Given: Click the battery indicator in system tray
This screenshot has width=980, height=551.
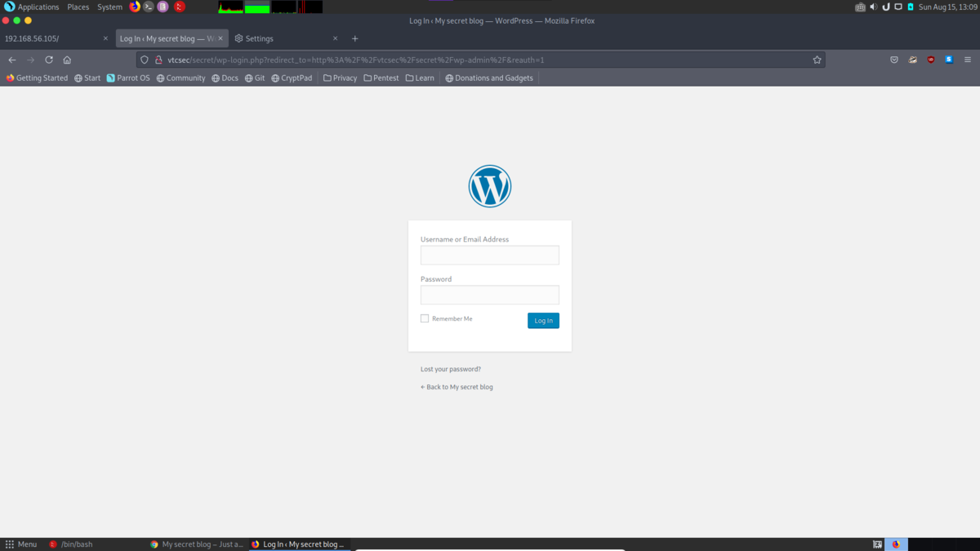Looking at the screenshot, I should [x=911, y=7].
